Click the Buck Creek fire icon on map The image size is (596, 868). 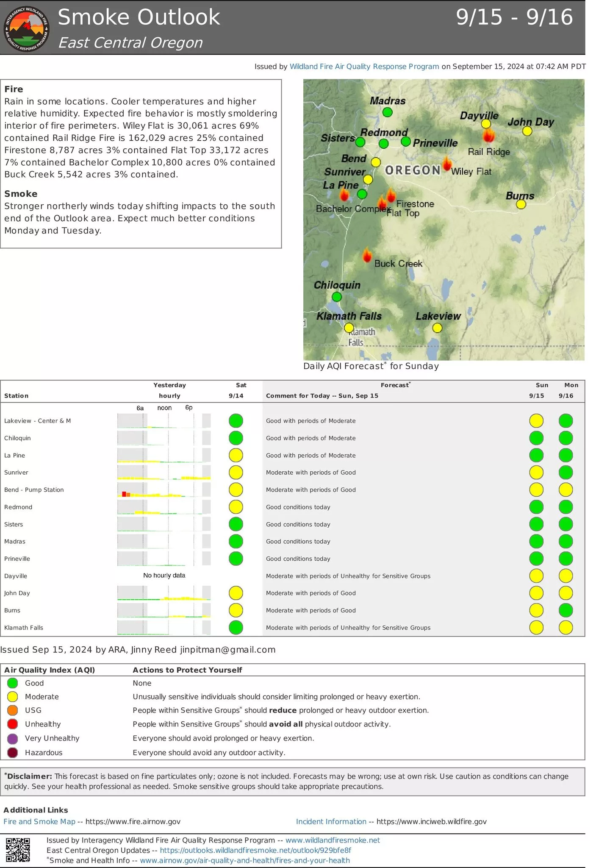tap(367, 256)
